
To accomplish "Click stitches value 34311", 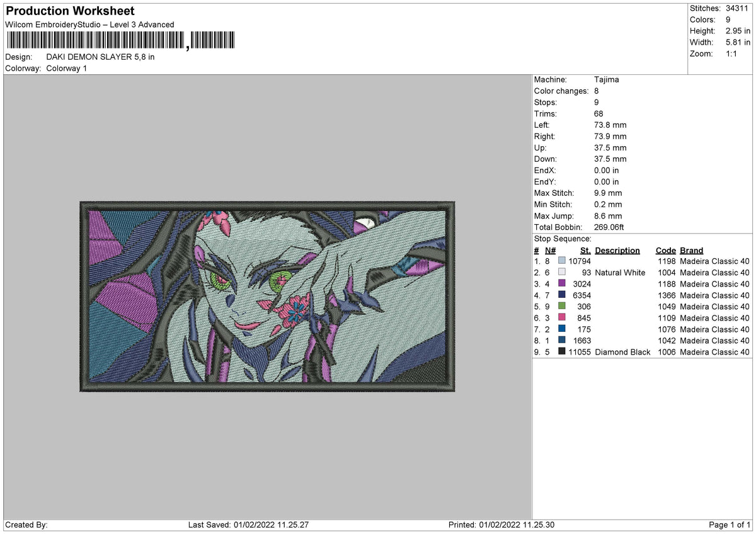I will [738, 8].
